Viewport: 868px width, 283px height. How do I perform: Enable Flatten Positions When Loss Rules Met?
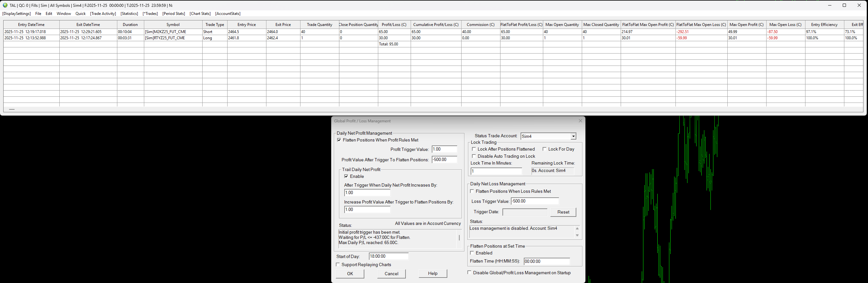pyautogui.click(x=472, y=191)
